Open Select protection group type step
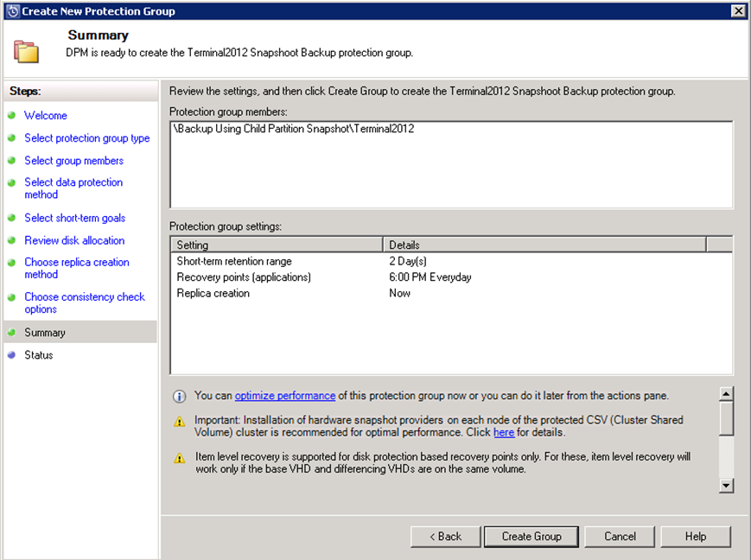Screen dimensions: 751x560 87,138
